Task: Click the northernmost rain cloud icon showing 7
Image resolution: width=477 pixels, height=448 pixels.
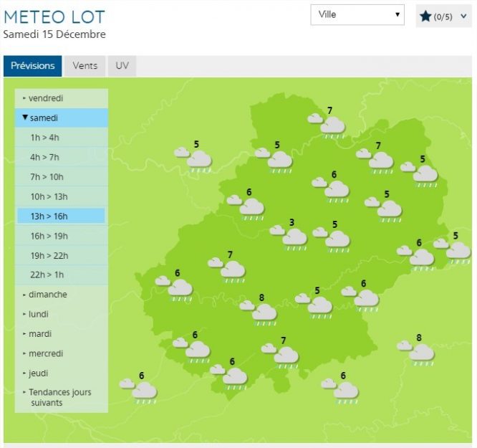Action: (327, 124)
